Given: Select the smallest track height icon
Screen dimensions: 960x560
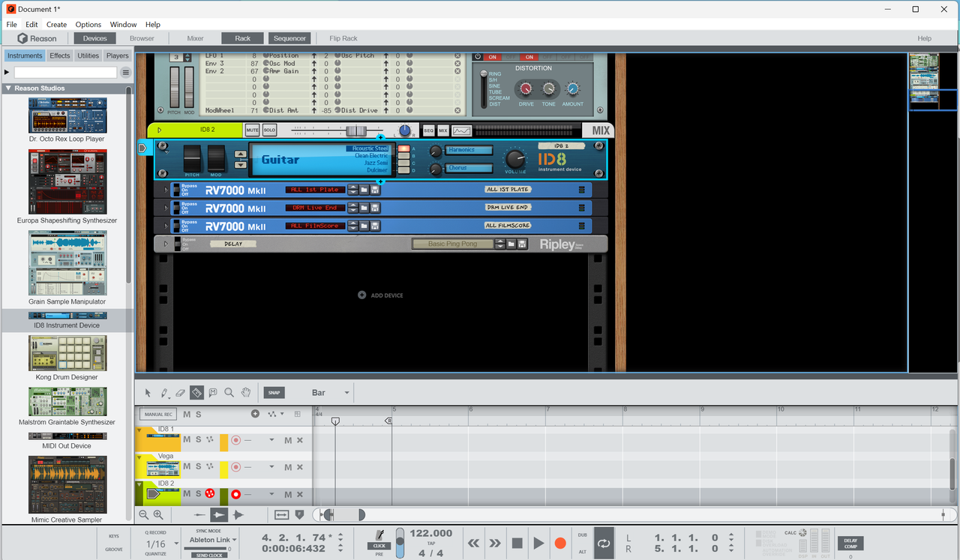Looking at the screenshot, I should coord(199,515).
